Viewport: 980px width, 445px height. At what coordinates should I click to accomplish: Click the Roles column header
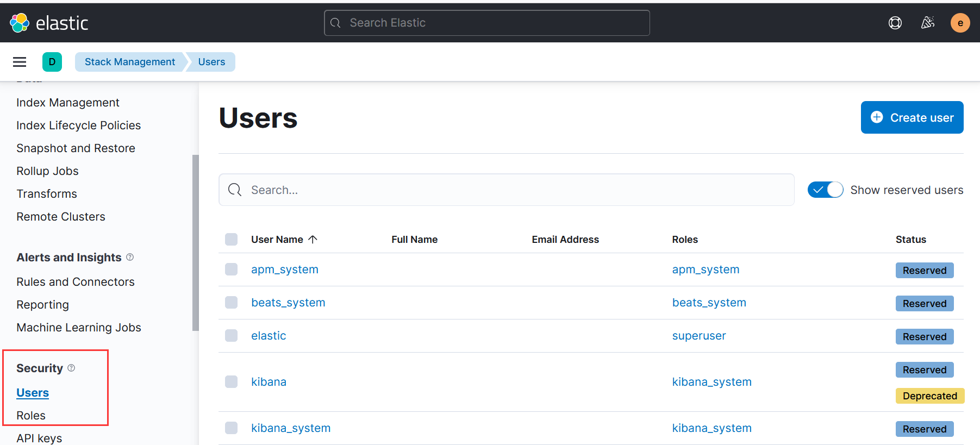(685, 240)
